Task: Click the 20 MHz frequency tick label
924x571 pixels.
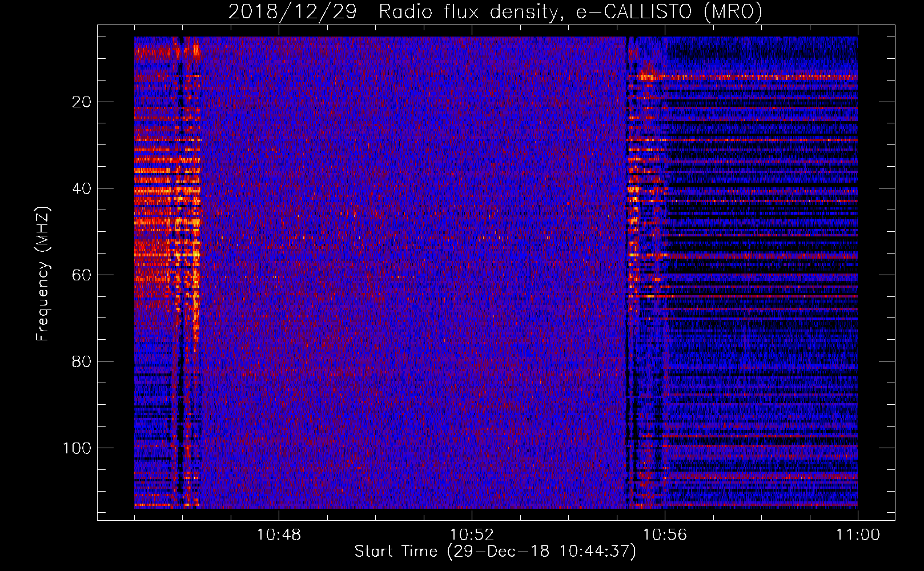Action: point(82,102)
